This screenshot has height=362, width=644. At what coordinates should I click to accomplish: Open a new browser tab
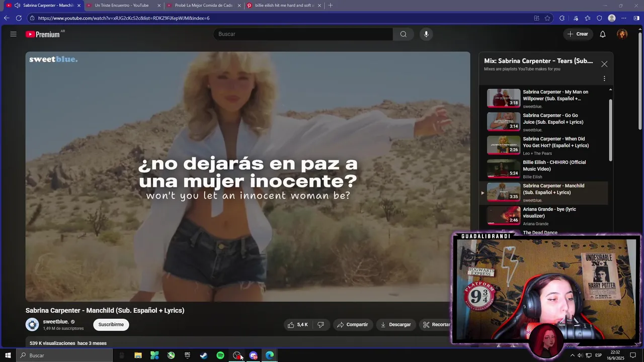[330, 6]
